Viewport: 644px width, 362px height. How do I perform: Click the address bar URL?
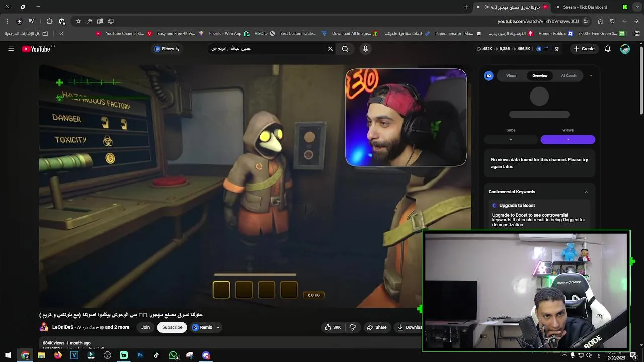pos(538,21)
